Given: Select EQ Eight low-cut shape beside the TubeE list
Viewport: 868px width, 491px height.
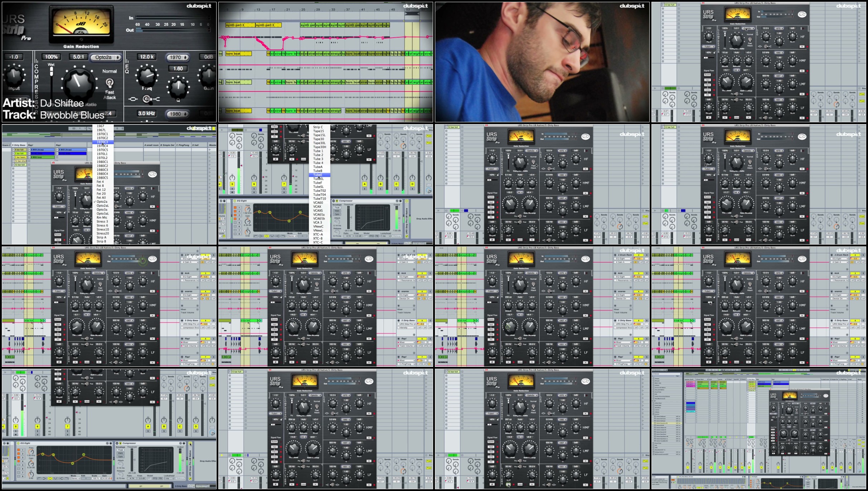Looking at the screenshot, I should coord(256,236).
